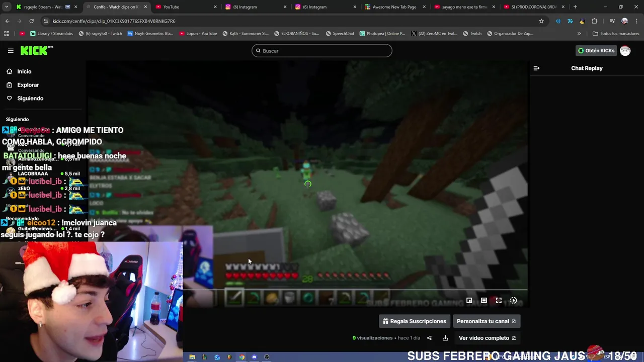Open Todos los marcadores folder

click(x=616, y=34)
